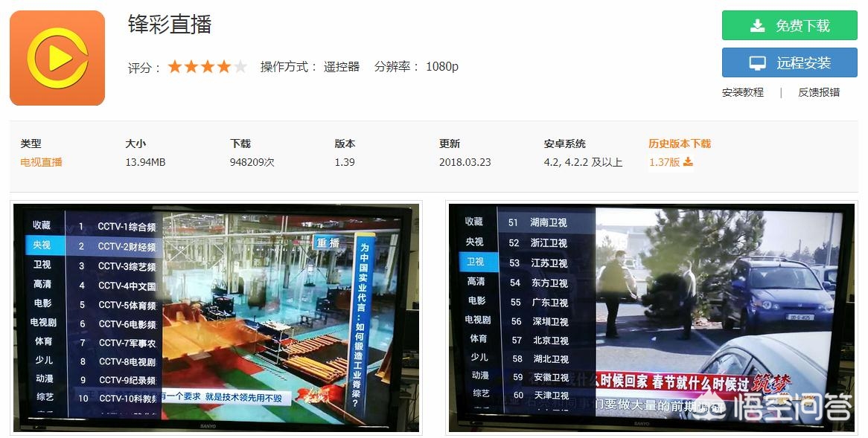Follow the 电视直播 category link
The width and height of the screenshot is (868, 438).
pos(42,162)
